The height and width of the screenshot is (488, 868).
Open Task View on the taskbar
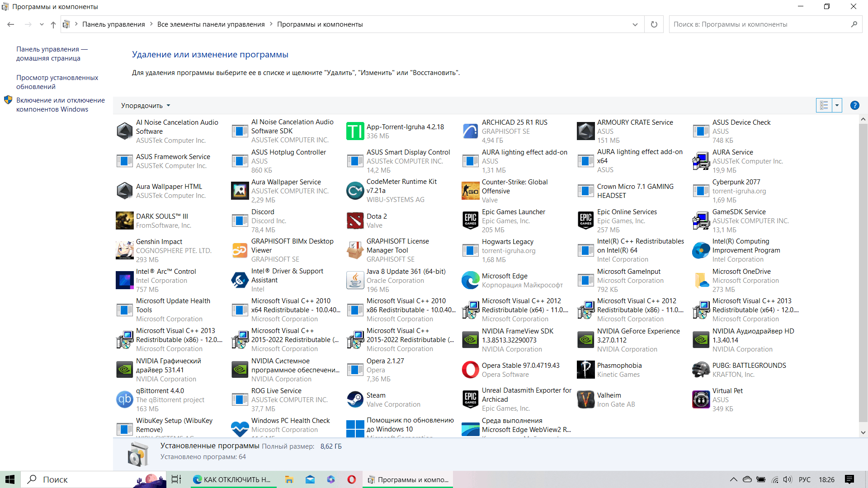tap(176, 479)
